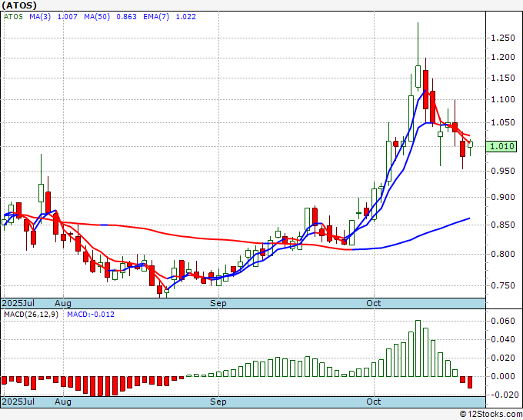Click the -0.020 MACD axis label

pos(501,395)
